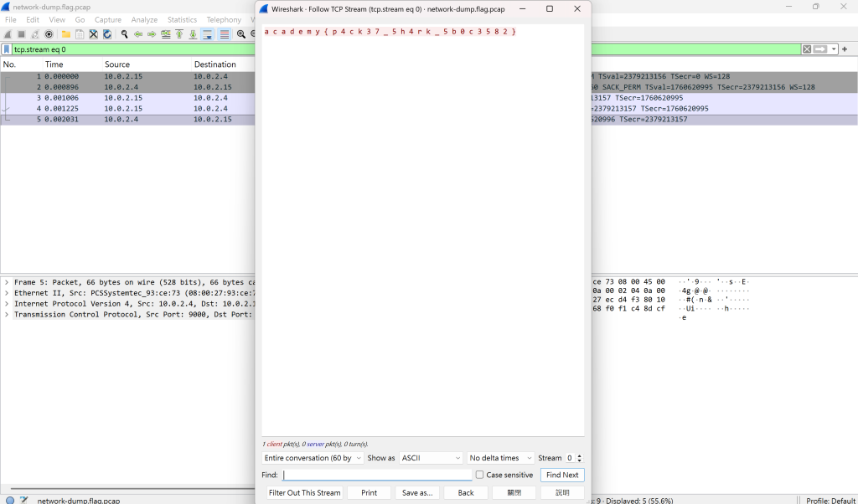Go to the first packet

(179, 33)
